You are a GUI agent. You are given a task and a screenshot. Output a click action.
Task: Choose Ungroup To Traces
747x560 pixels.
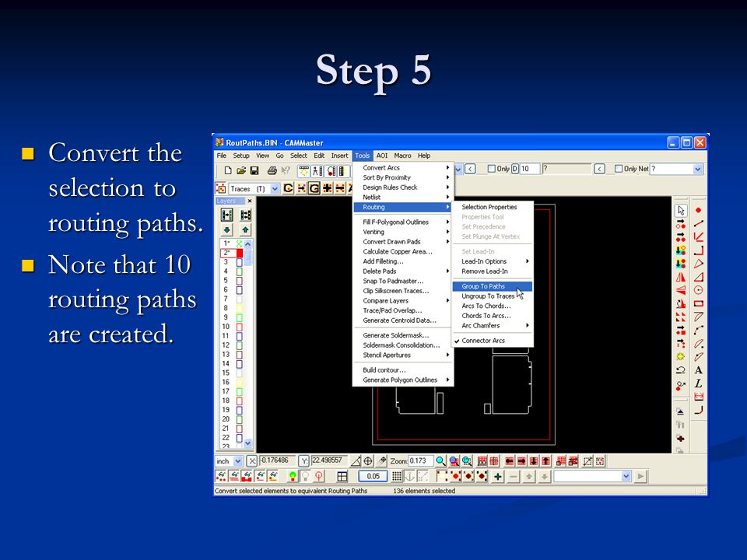(x=492, y=296)
